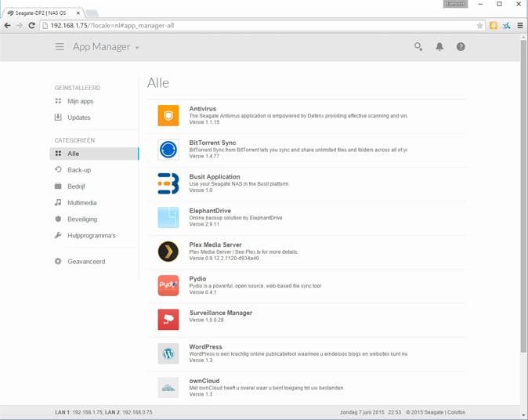Bookmark page with star icon
Screen dimensions: 528x420
[x=480, y=26]
